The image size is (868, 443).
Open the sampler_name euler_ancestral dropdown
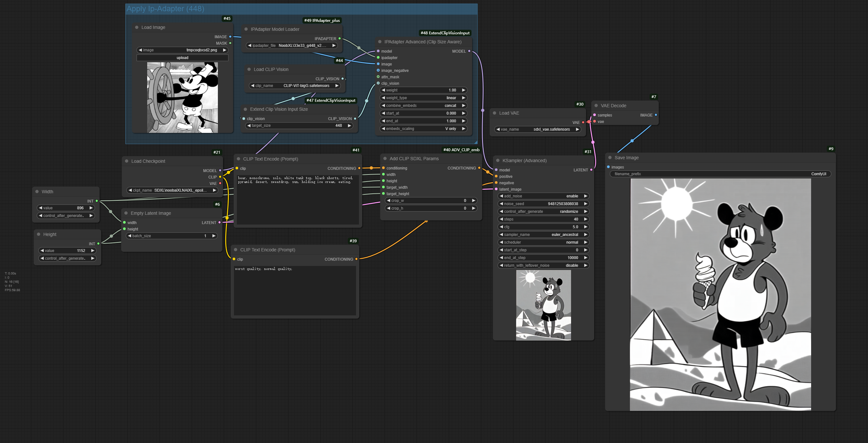pos(543,235)
